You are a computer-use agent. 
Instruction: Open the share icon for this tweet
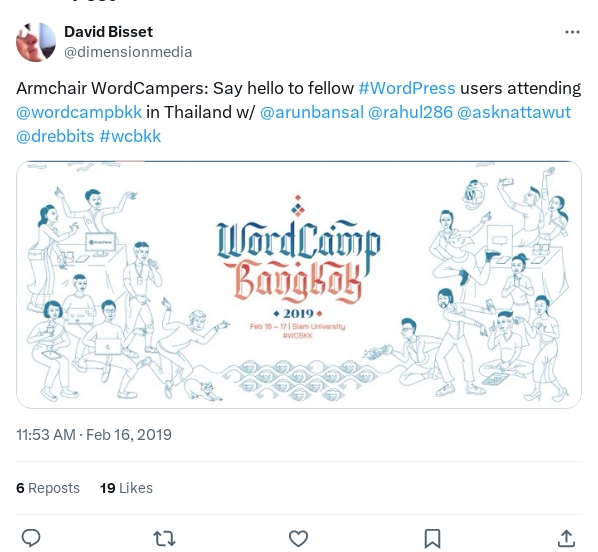566,538
